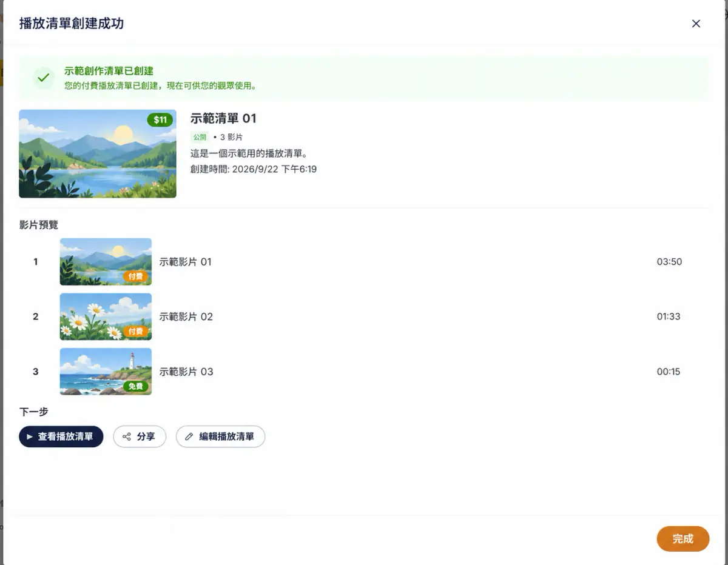Click the orange 完成 button

(x=683, y=539)
